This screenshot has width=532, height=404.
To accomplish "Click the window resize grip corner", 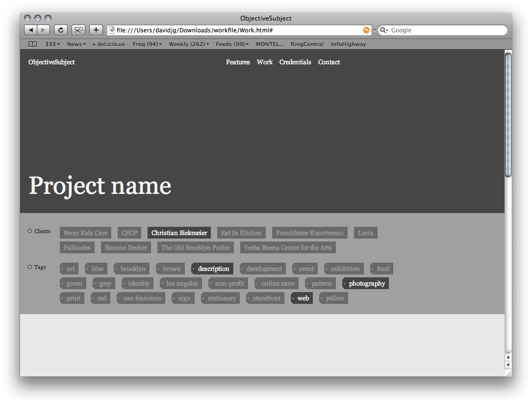I will [508, 373].
